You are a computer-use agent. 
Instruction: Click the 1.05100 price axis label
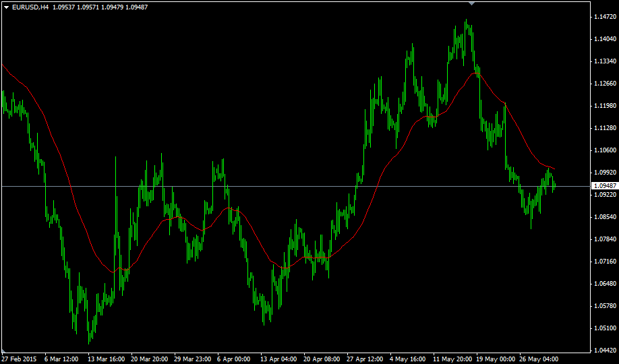point(606,328)
